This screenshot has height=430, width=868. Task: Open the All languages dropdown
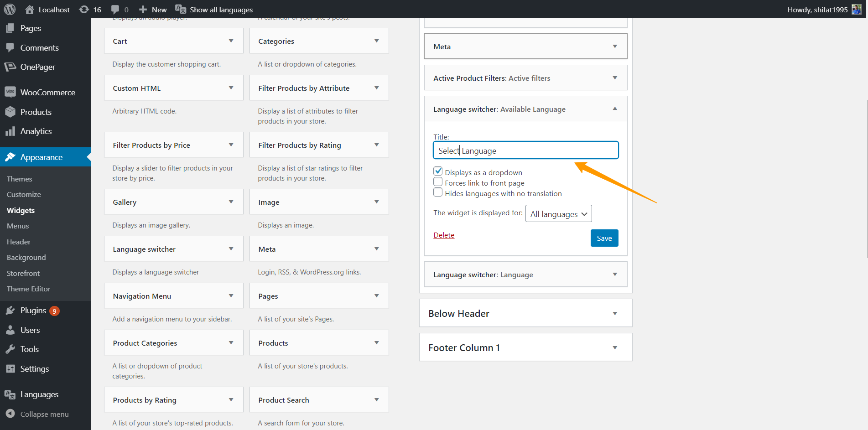[559, 214]
